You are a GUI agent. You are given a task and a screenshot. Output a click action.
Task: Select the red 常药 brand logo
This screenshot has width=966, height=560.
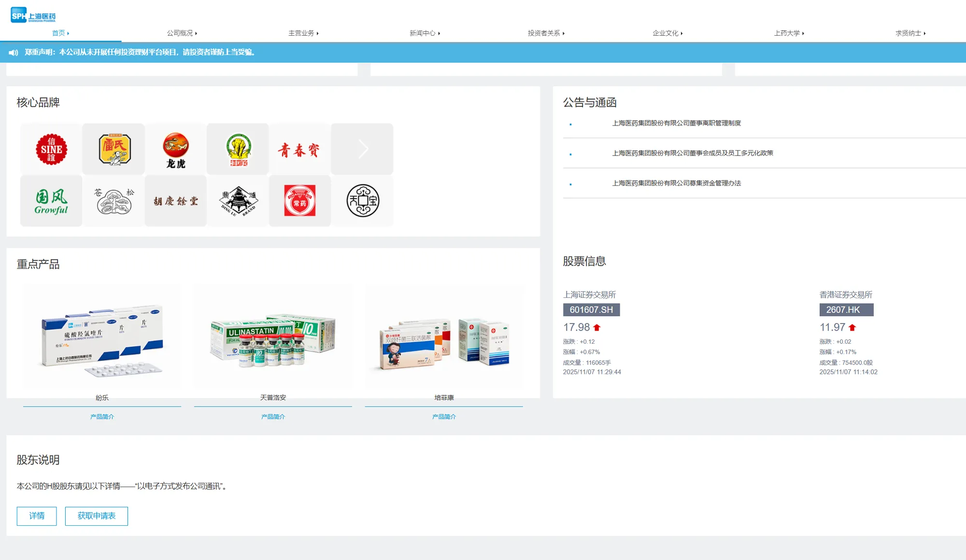tap(300, 201)
